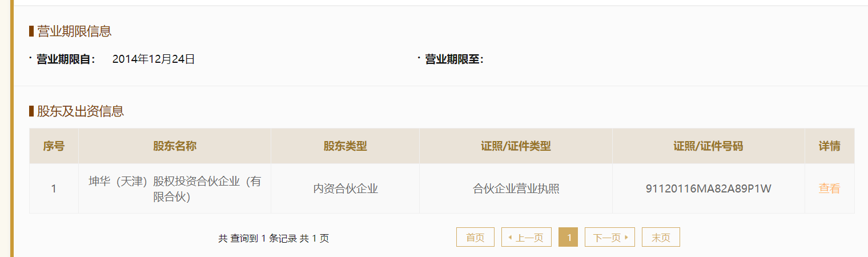This screenshot has height=257, width=868.
Task: Click the 序号 column header
Action: coord(54,146)
